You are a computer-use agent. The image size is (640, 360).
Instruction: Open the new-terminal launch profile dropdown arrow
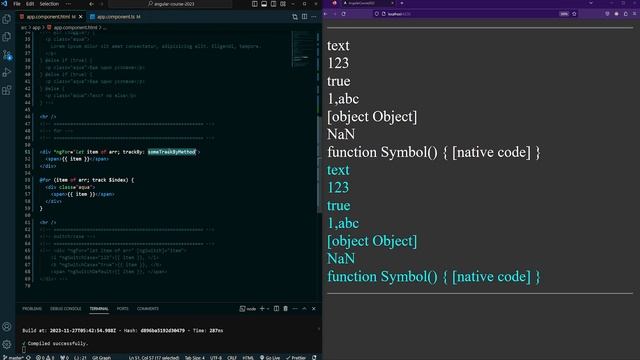(268, 309)
